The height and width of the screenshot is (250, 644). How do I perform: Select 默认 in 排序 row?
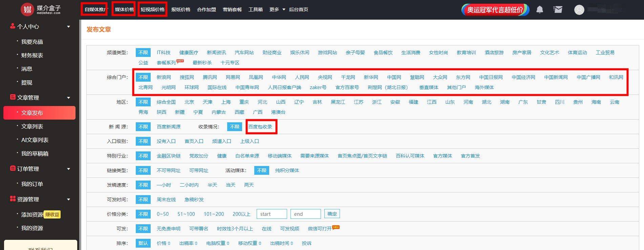click(x=143, y=243)
